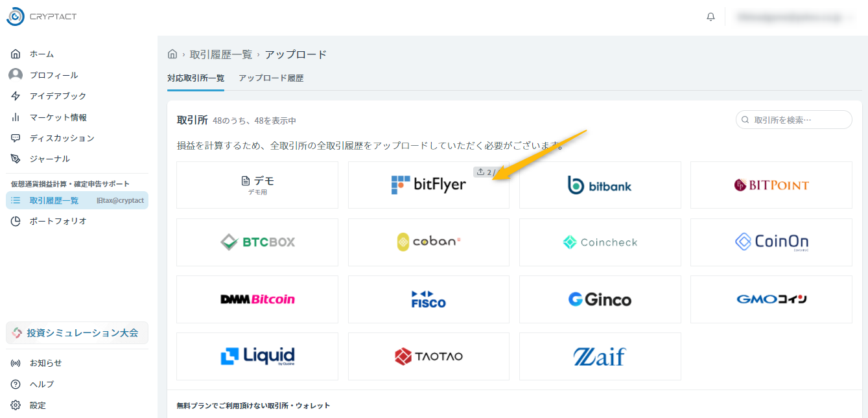This screenshot has height=418, width=868.
Task: Select the Ginco exchange card
Action: pyautogui.click(x=600, y=299)
